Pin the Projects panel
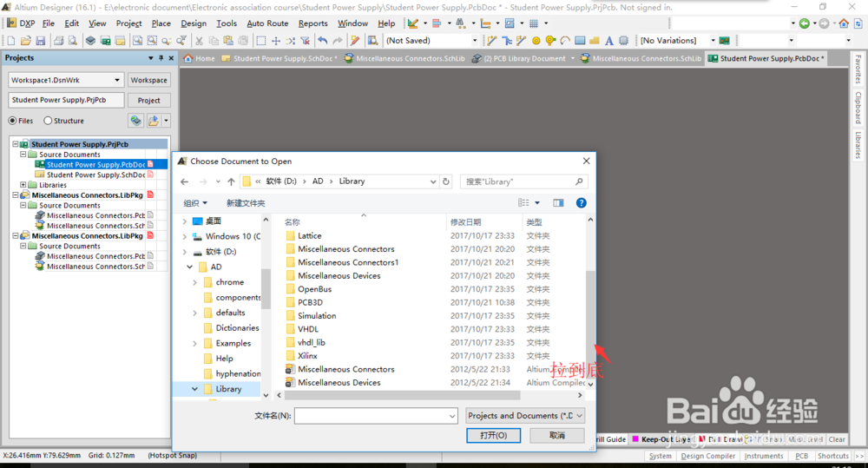 (161, 58)
